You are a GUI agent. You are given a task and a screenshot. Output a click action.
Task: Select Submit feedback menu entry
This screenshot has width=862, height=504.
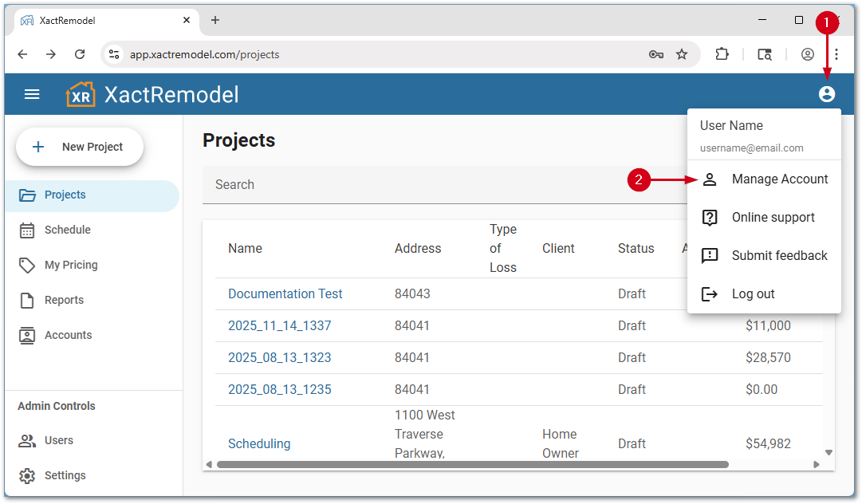pos(779,256)
